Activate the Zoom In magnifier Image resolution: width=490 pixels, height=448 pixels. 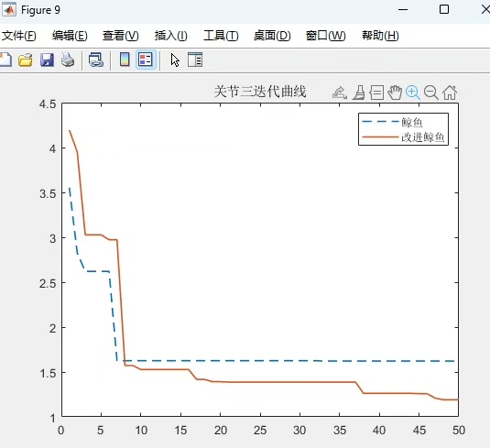point(413,93)
